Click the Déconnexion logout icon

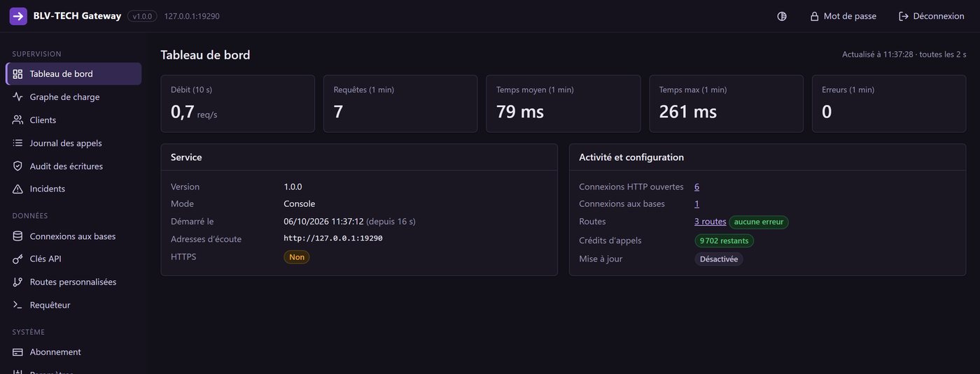click(904, 16)
